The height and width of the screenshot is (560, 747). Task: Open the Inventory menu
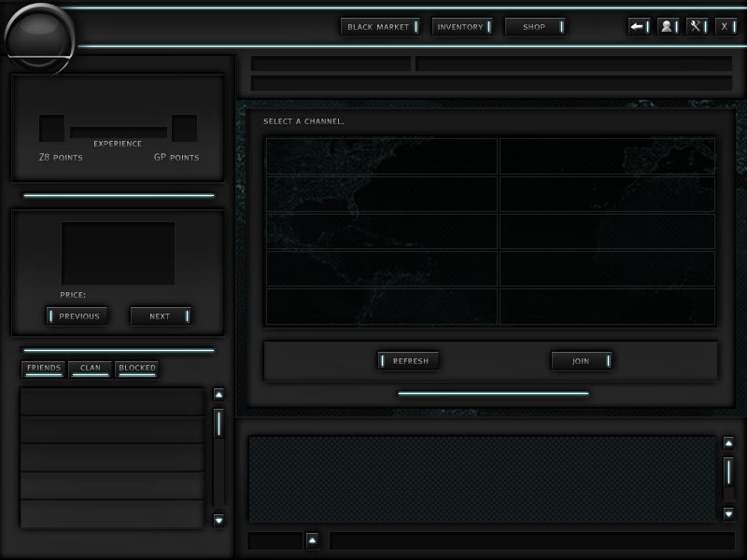(x=461, y=27)
